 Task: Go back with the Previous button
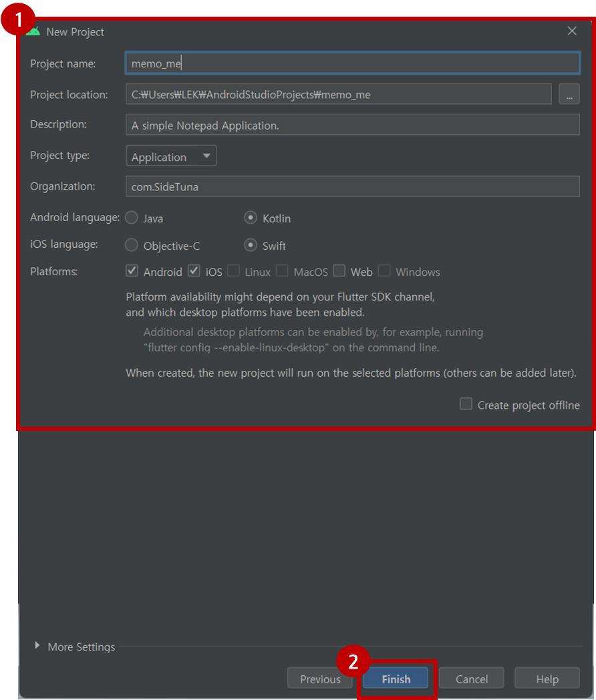320,679
